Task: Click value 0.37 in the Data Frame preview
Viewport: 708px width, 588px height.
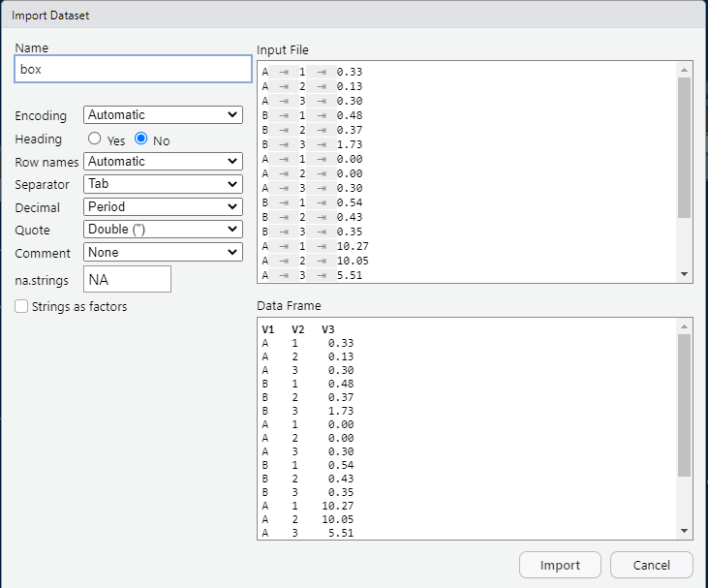Action: 341,397
